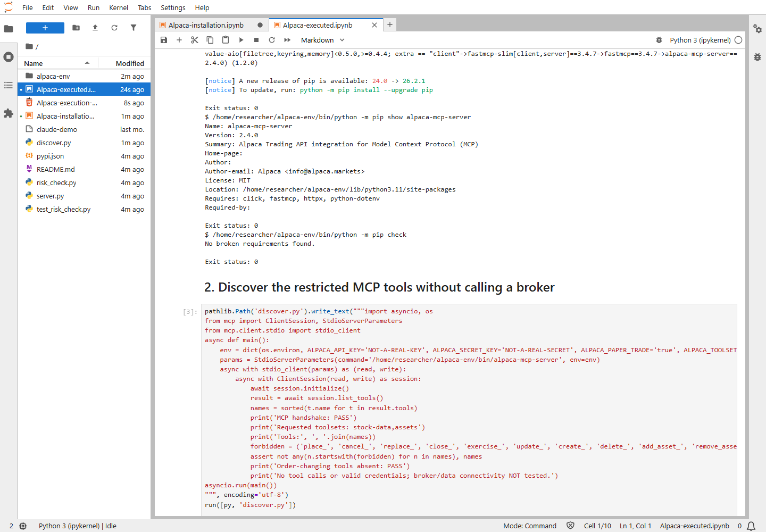Open the Tabs menu

pyautogui.click(x=145, y=7)
